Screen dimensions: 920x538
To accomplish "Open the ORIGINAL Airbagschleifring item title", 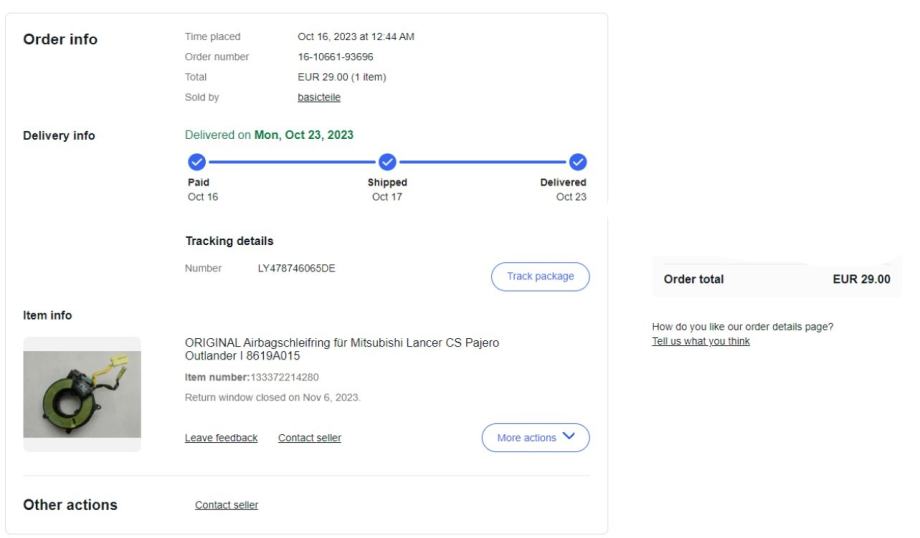I will click(342, 348).
